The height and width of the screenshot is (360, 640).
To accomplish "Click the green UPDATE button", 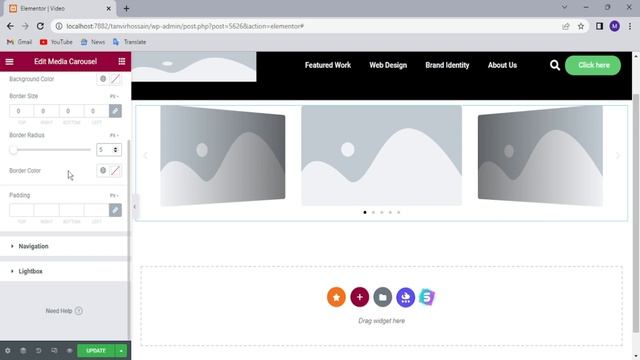I will [96, 351].
